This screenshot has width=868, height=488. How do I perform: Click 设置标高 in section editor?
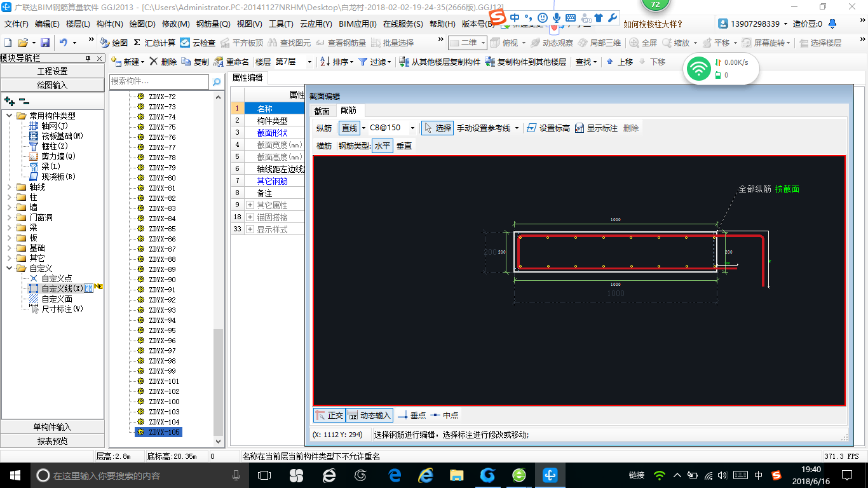pos(549,128)
